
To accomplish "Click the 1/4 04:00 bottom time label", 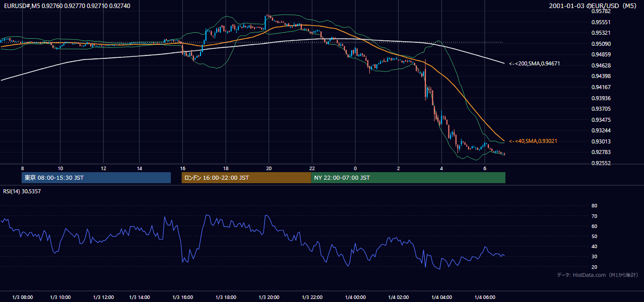I will (x=441, y=297).
